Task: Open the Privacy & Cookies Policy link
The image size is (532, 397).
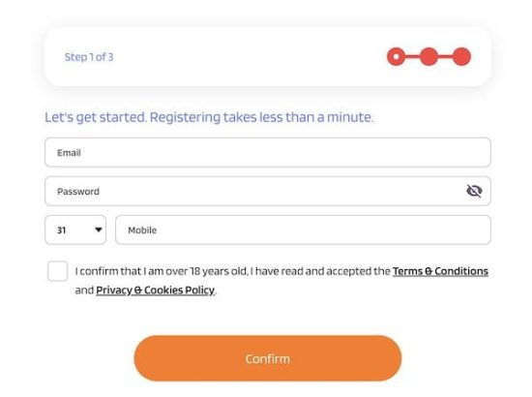Action: coord(156,290)
